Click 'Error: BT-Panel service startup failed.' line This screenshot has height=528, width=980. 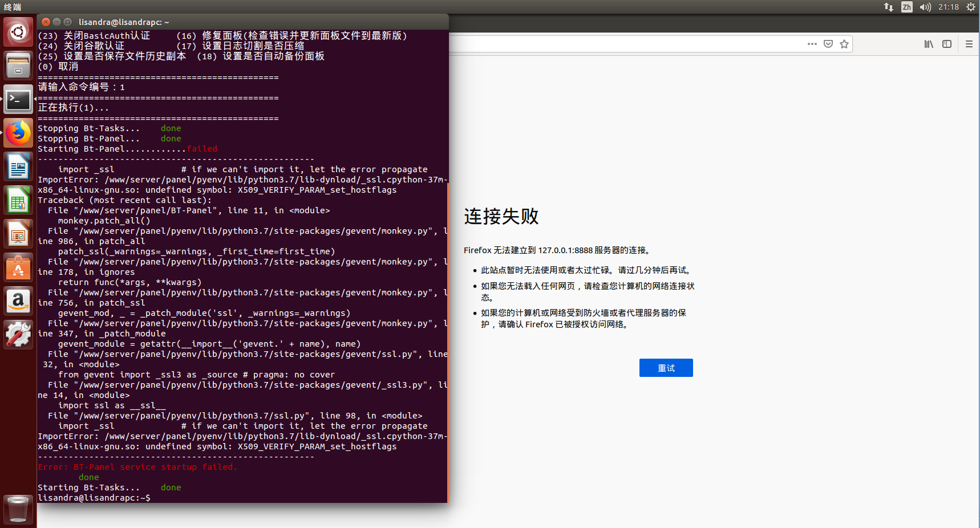137,467
